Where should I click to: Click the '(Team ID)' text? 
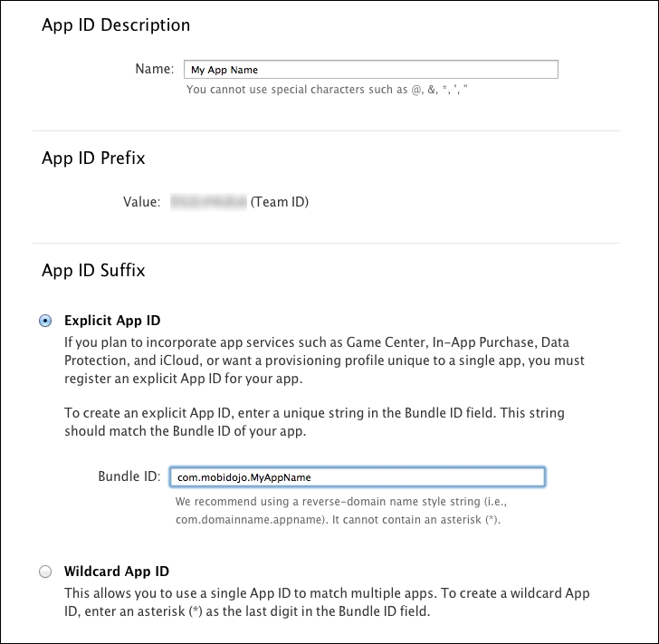[x=280, y=202]
